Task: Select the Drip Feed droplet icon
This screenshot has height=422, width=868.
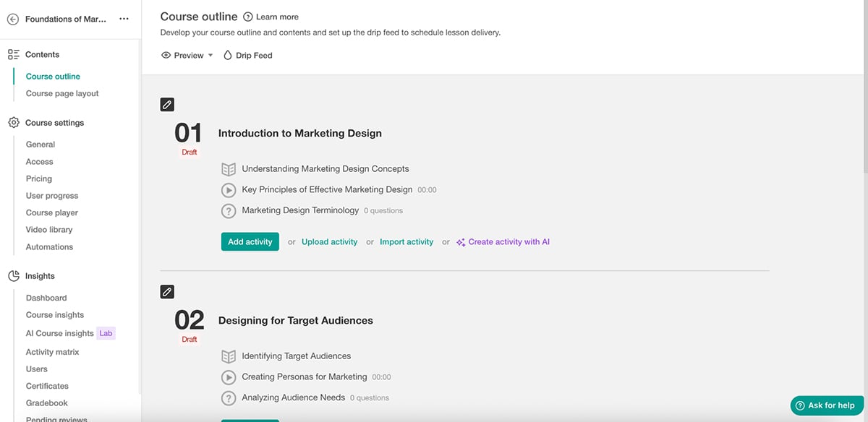Action: coord(227,55)
